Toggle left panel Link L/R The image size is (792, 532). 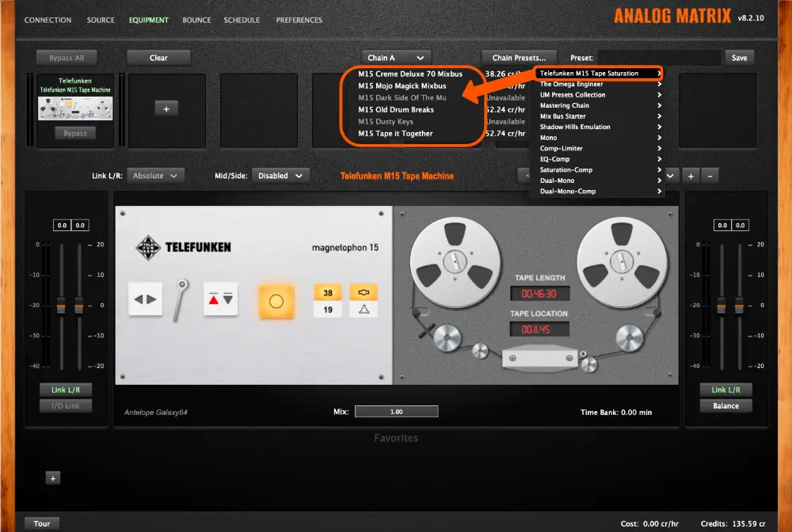click(66, 389)
